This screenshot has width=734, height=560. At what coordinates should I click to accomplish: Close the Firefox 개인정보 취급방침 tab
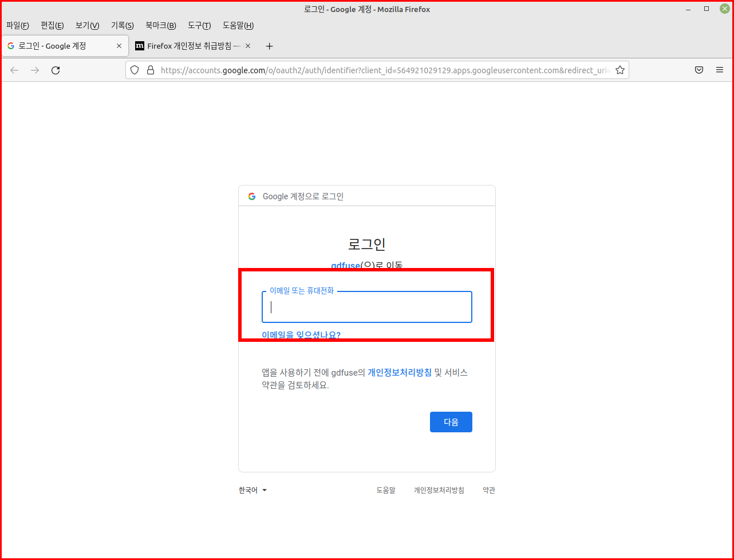[x=248, y=46]
